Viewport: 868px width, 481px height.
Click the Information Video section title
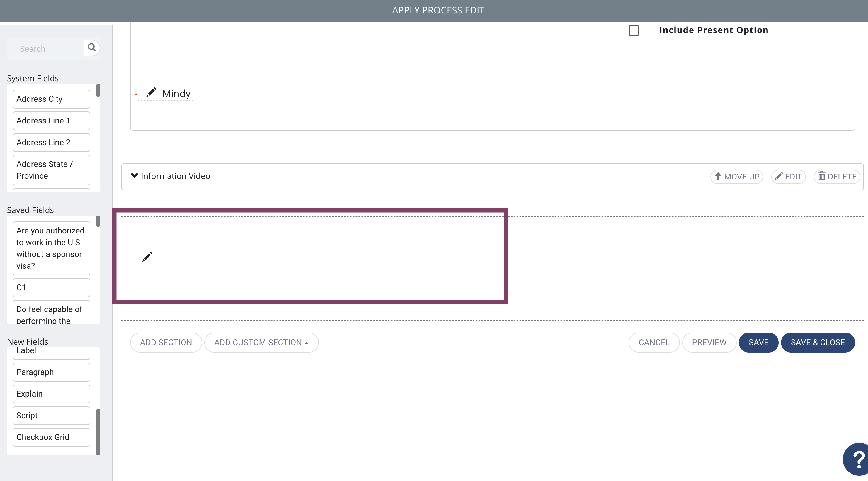175,176
